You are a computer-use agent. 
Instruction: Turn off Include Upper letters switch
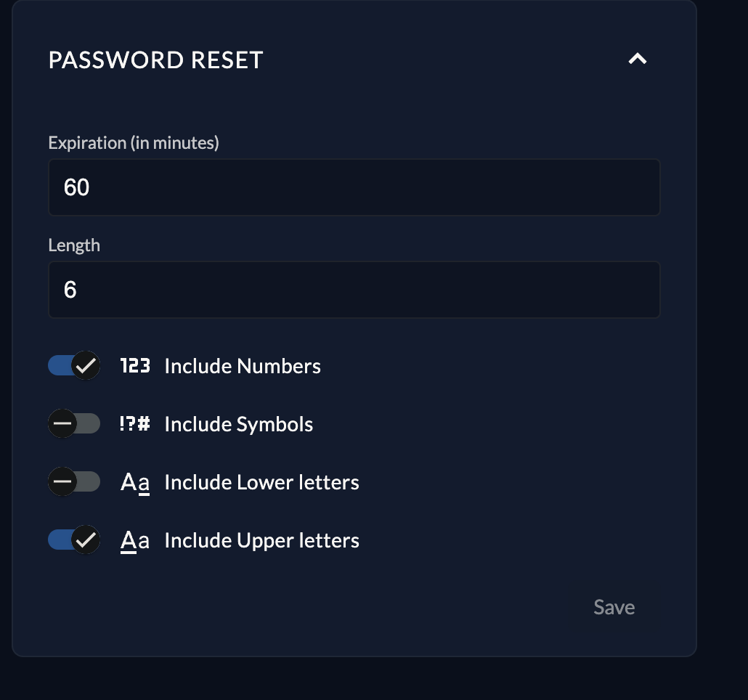pyautogui.click(x=73, y=540)
